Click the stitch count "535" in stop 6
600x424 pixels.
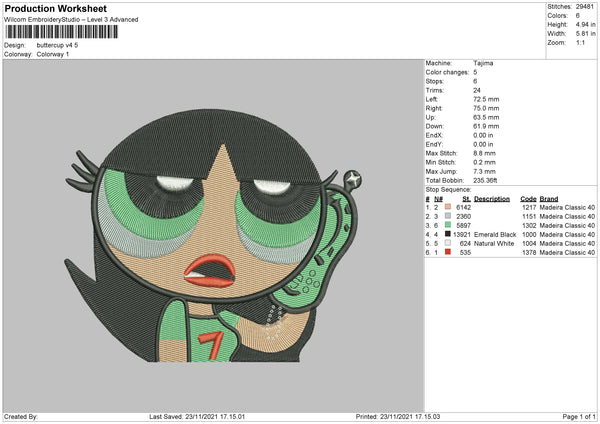[465, 253]
